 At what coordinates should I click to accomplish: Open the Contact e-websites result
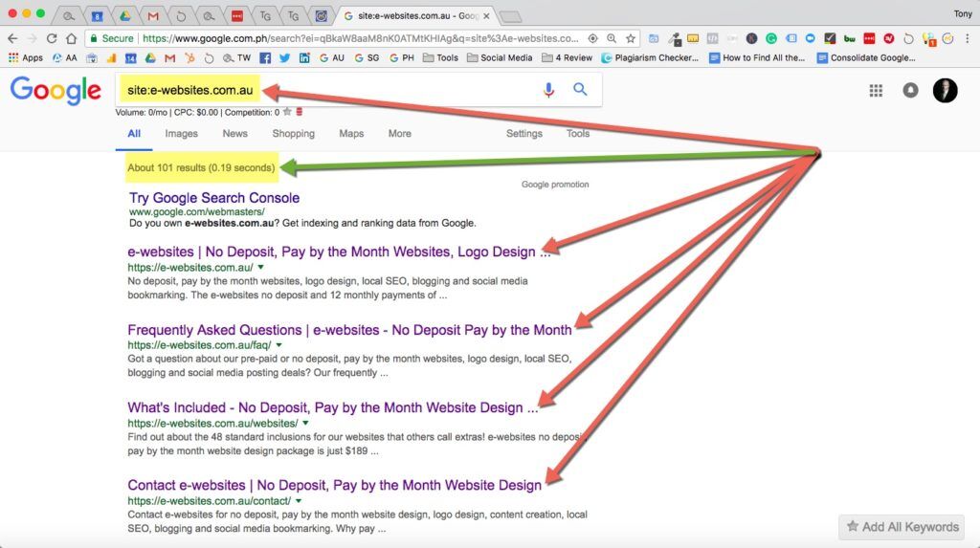[x=334, y=486]
